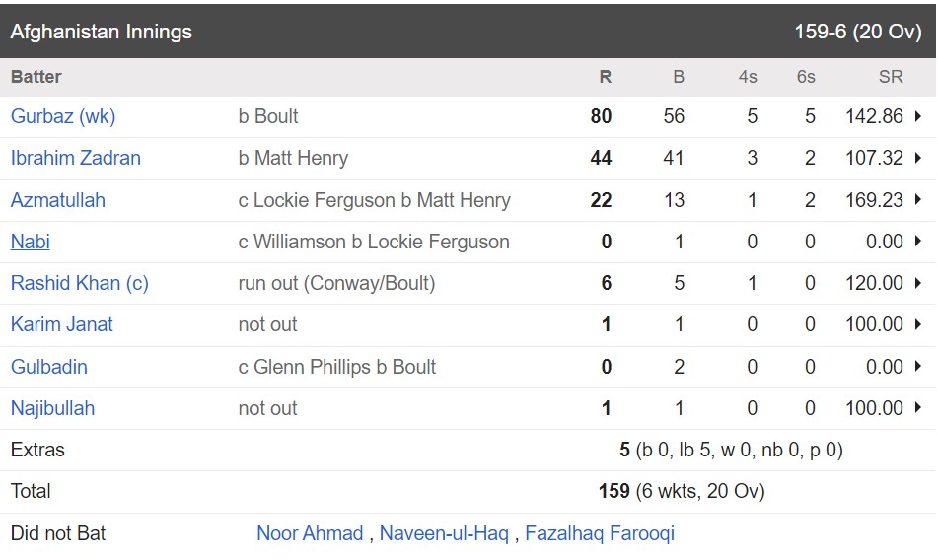Screen dimensions: 938x560
Task: Open Noor Ahmad player link
Action: (x=310, y=533)
